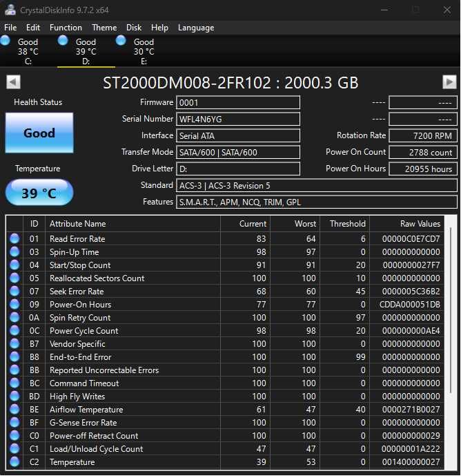Select raw value 001400000027

click(411, 462)
